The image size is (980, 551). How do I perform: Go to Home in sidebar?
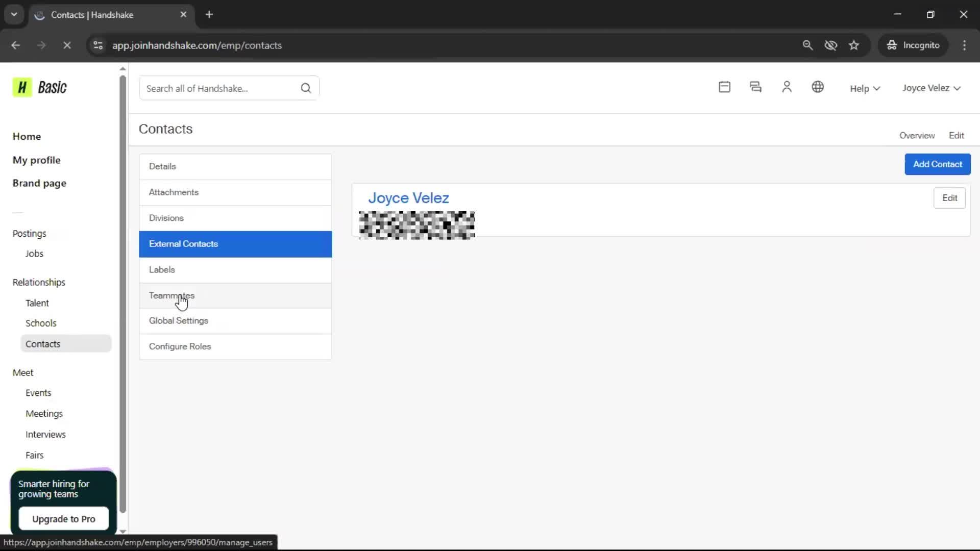point(27,137)
